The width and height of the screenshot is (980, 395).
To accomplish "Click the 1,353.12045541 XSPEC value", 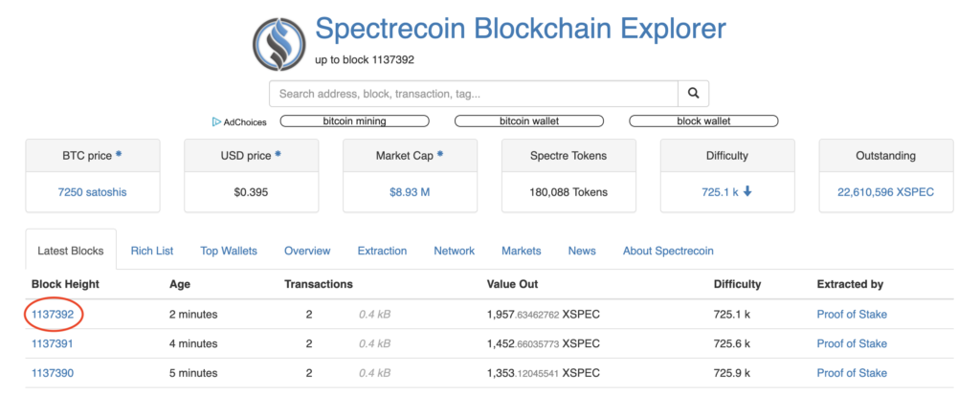I will click(544, 373).
